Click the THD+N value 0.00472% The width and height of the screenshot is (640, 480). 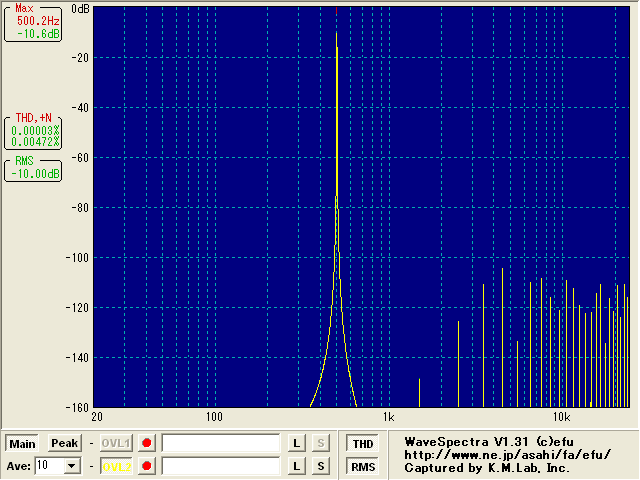35,142
